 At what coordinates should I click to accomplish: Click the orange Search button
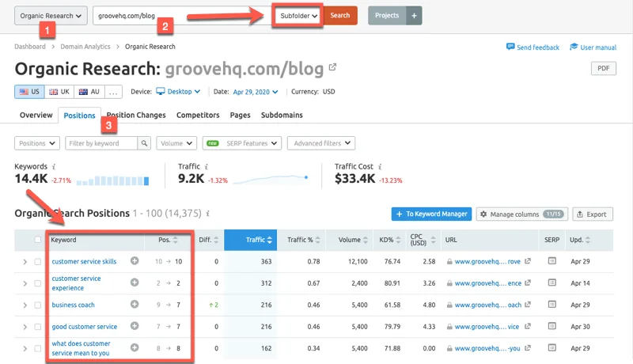click(340, 15)
